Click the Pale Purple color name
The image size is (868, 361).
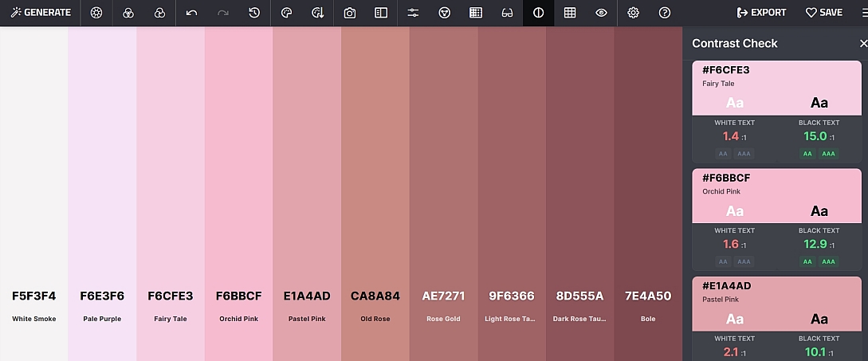point(102,319)
